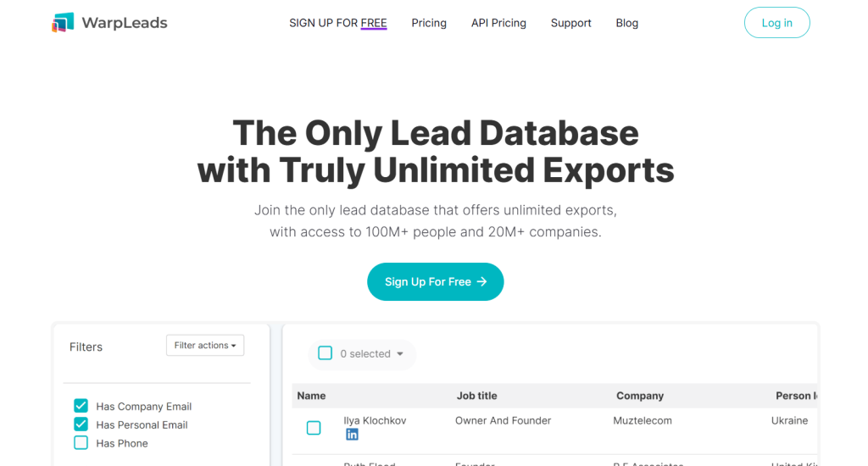Viewport: 868px width, 466px height.
Task: Open the Filter actions dropdown
Action: point(205,346)
